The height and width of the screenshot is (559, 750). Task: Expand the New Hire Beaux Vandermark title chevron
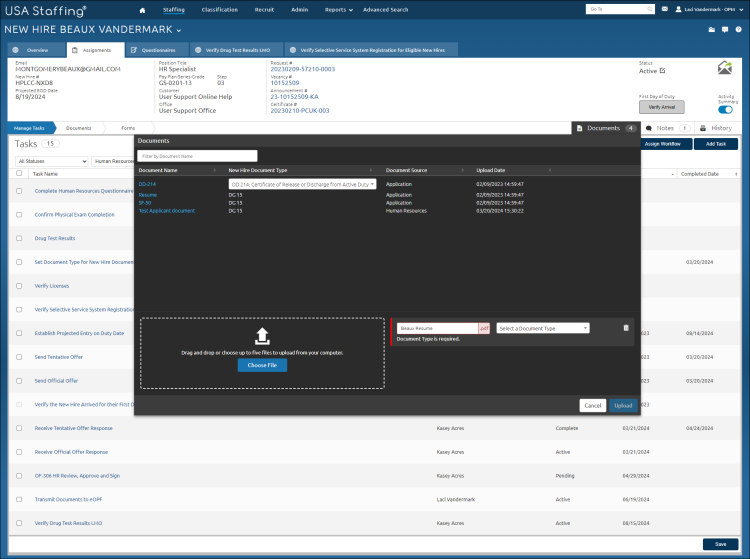pos(179,31)
